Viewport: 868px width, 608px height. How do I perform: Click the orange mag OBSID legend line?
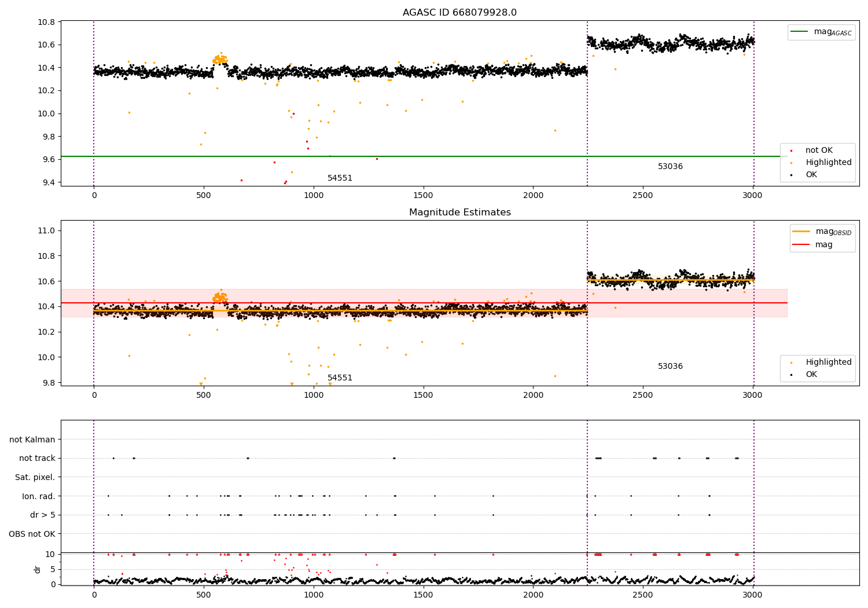click(801, 232)
